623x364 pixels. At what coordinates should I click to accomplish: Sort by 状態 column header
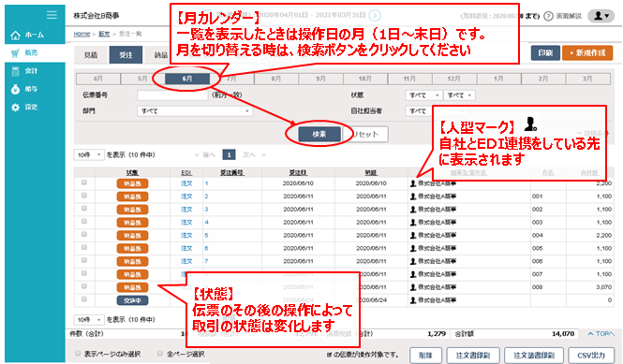132,173
